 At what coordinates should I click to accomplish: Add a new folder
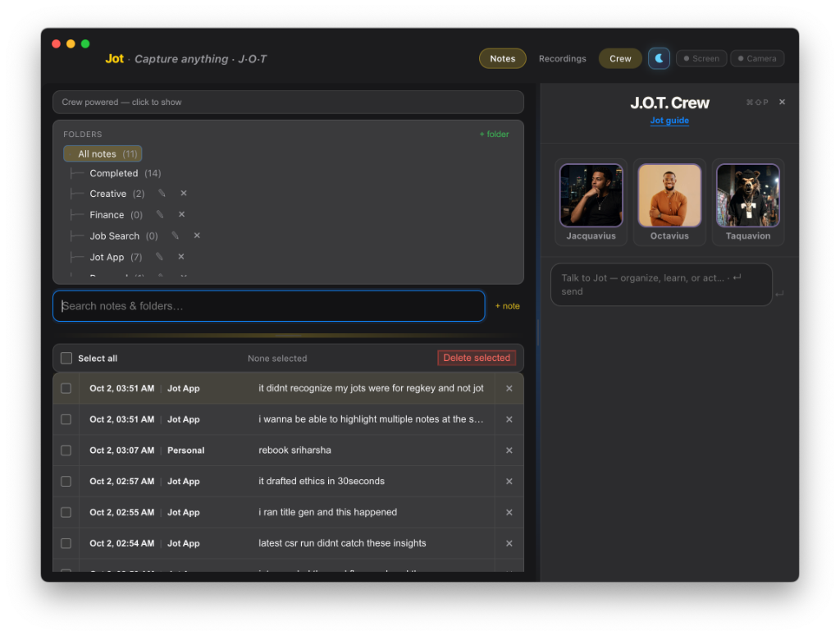(x=494, y=134)
